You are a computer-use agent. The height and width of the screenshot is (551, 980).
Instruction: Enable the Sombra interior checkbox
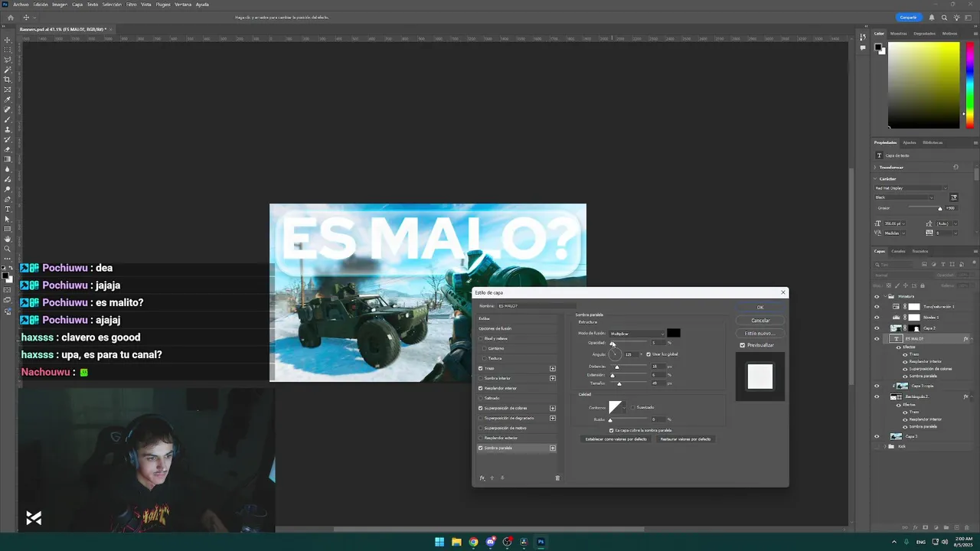[481, 378]
